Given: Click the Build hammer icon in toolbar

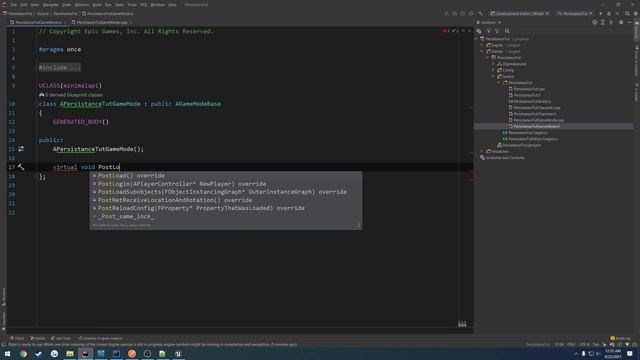Looking at the screenshot, I should pyautogui.click(x=480, y=13).
